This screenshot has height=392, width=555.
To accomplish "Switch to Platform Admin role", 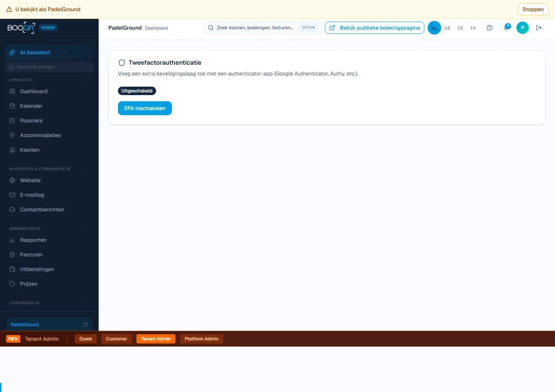I will [x=201, y=339].
